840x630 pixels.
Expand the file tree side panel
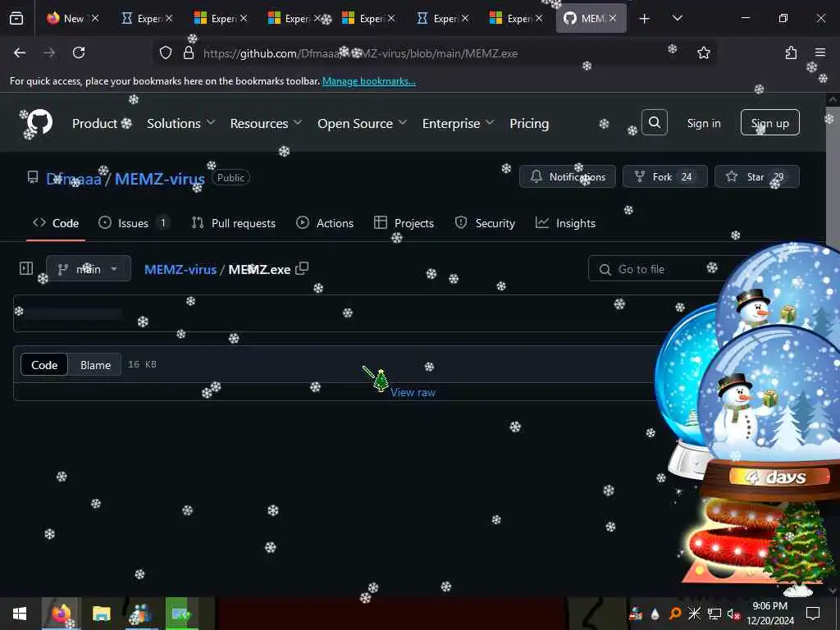[x=26, y=268]
